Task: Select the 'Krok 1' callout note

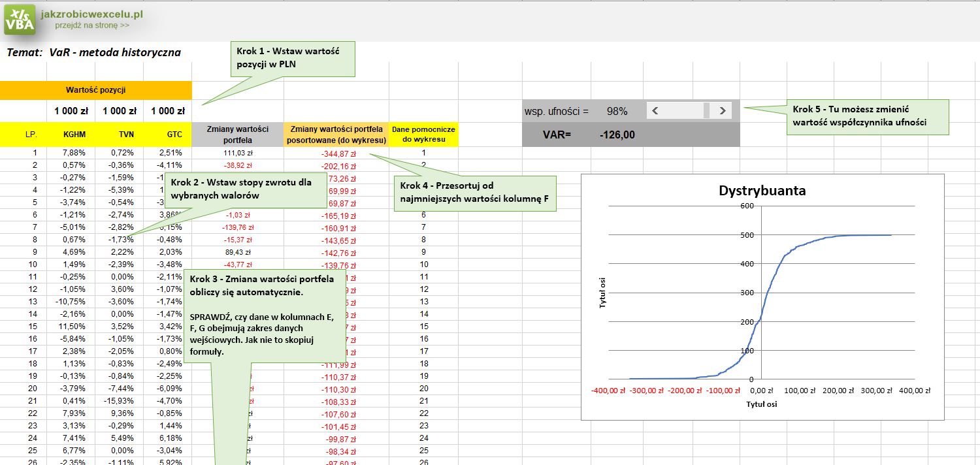Action: tap(293, 59)
